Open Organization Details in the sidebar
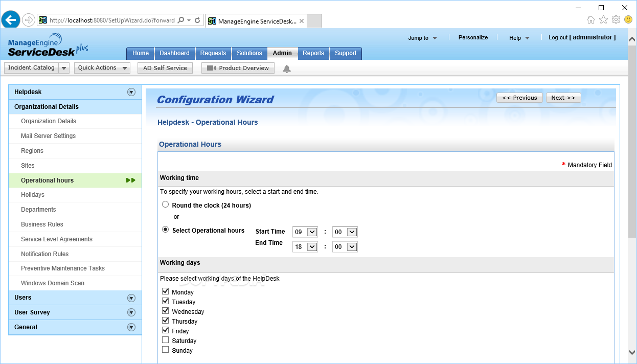This screenshot has width=637, height=364. [x=49, y=121]
